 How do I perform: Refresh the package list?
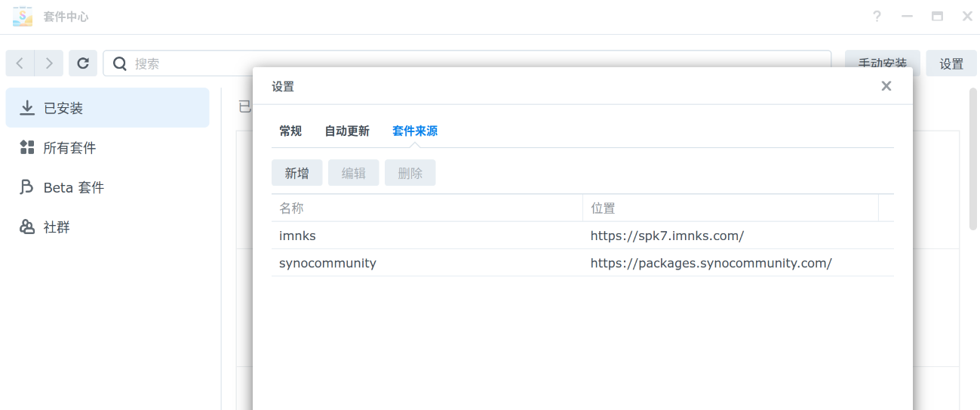click(x=83, y=63)
